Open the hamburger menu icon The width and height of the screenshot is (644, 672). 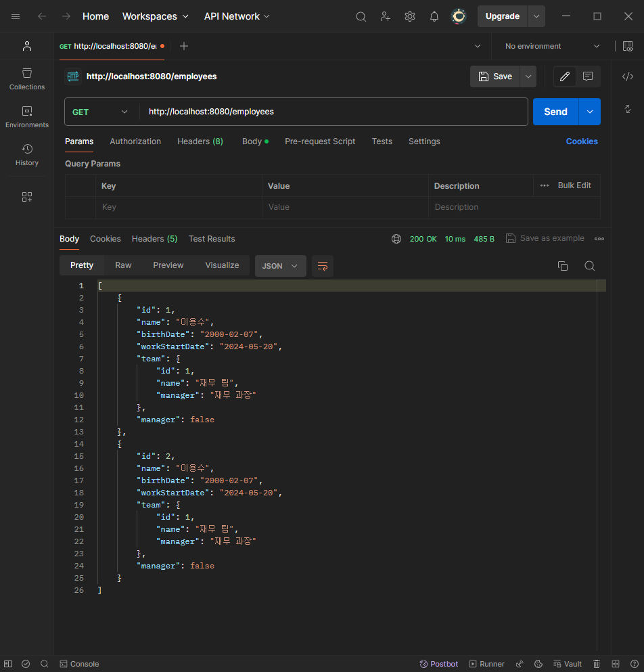coord(16,16)
